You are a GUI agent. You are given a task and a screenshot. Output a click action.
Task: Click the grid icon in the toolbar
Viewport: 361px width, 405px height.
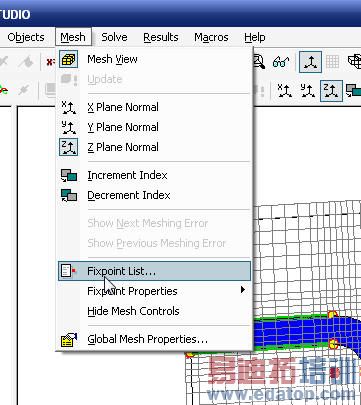tap(332, 62)
